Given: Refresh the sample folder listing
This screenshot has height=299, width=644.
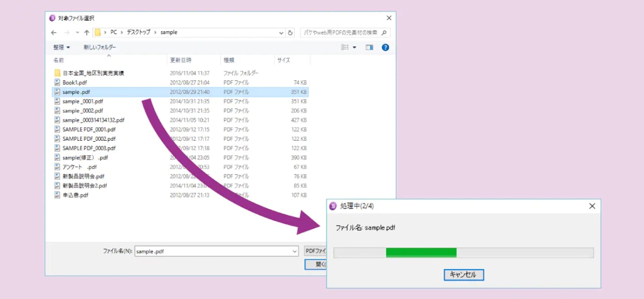Looking at the screenshot, I should pos(290,33).
